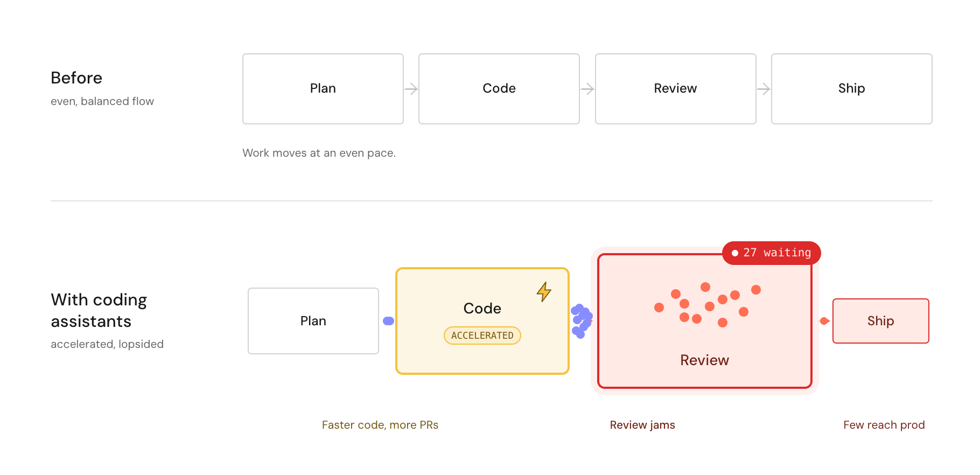Select the top Review box
This screenshot has width=980, height=475.
coord(676,89)
